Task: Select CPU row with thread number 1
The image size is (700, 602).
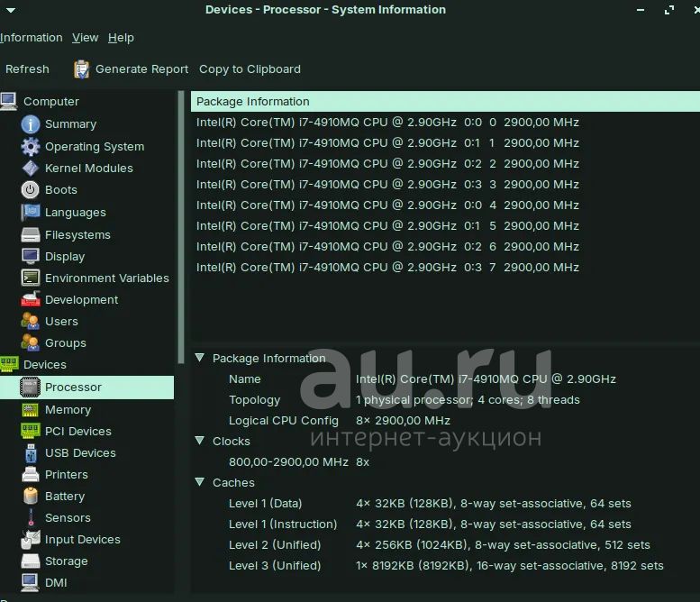Action: coord(445,143)
